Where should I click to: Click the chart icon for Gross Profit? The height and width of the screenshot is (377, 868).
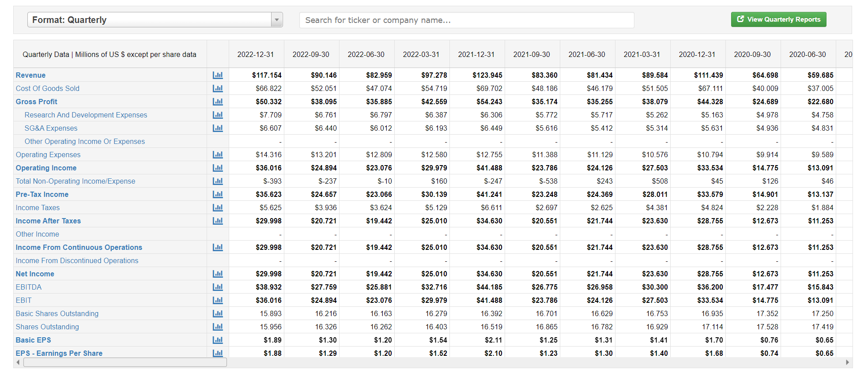pyautogui.click(x=218, y=102)
